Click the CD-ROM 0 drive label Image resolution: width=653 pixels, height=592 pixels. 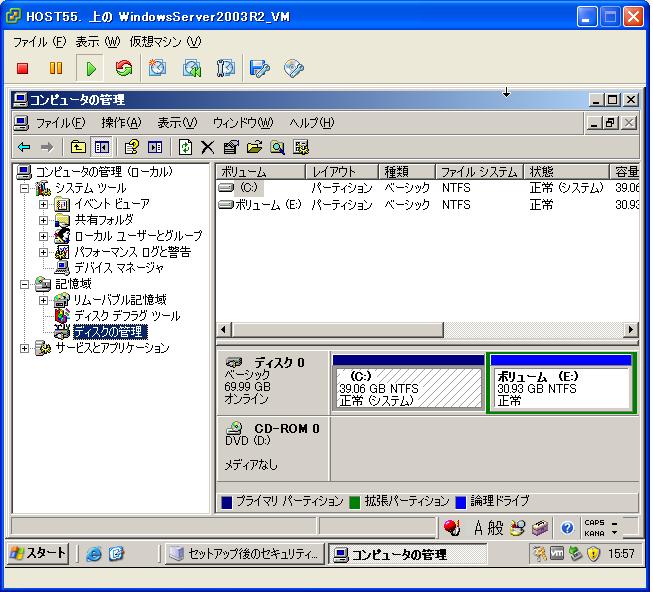tap(287, 429)
